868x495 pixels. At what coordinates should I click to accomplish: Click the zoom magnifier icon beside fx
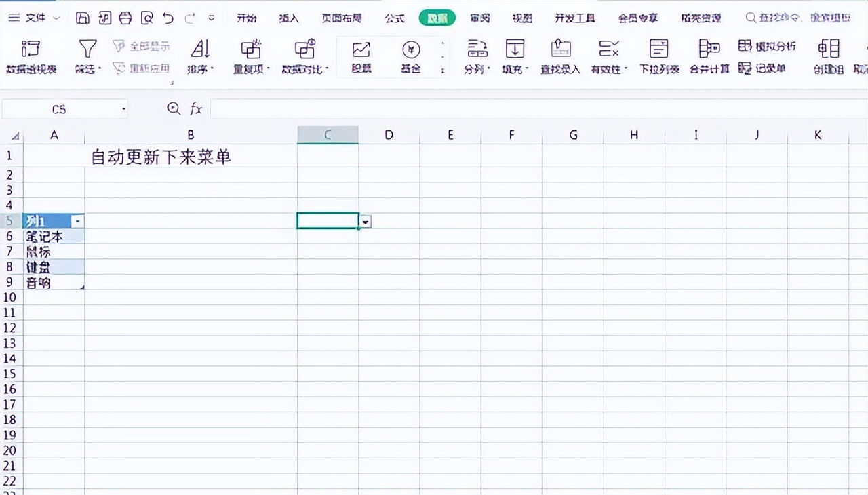[174, 108]
